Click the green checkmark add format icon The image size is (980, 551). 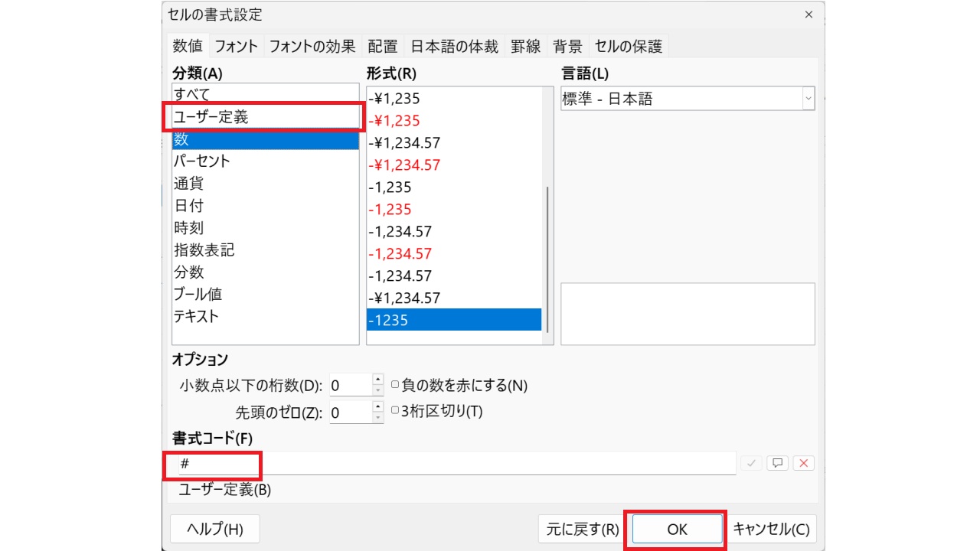(751, 463)
